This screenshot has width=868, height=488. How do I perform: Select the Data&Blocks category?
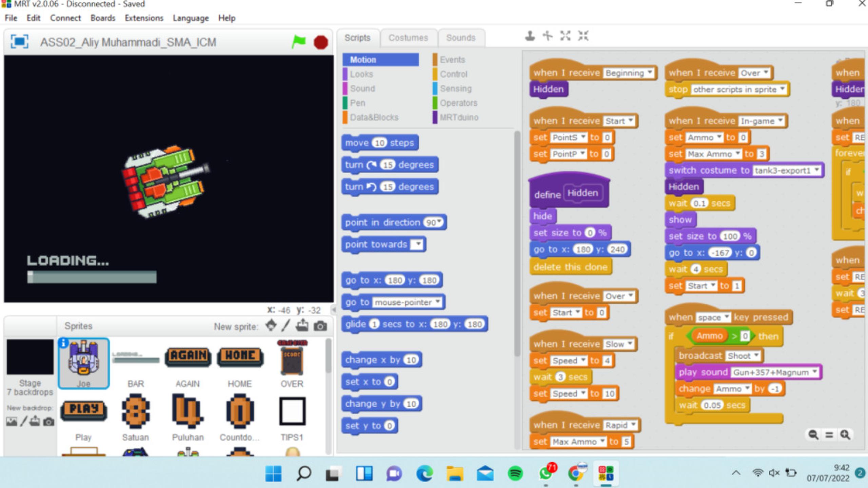point(374,117)
